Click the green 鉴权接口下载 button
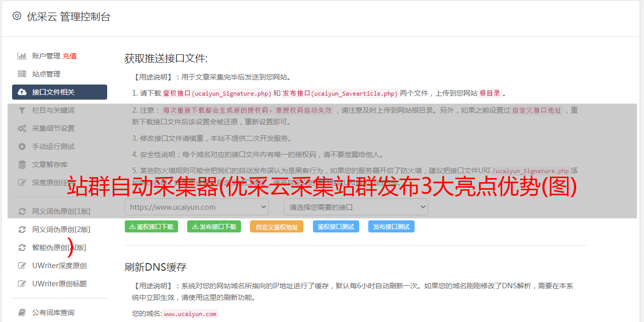 [151, 226]
